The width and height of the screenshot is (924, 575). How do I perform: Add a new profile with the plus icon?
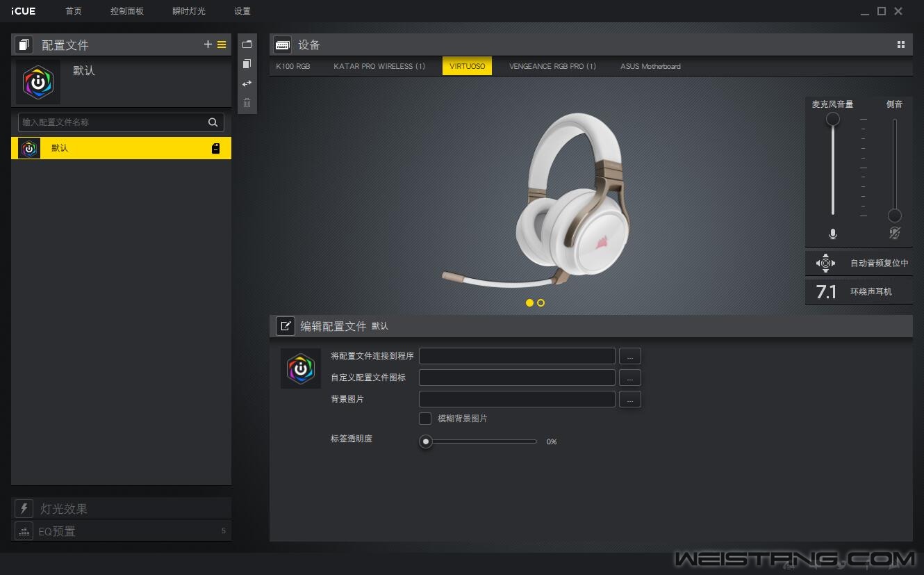pyautogui.click(x=208, y=44)
